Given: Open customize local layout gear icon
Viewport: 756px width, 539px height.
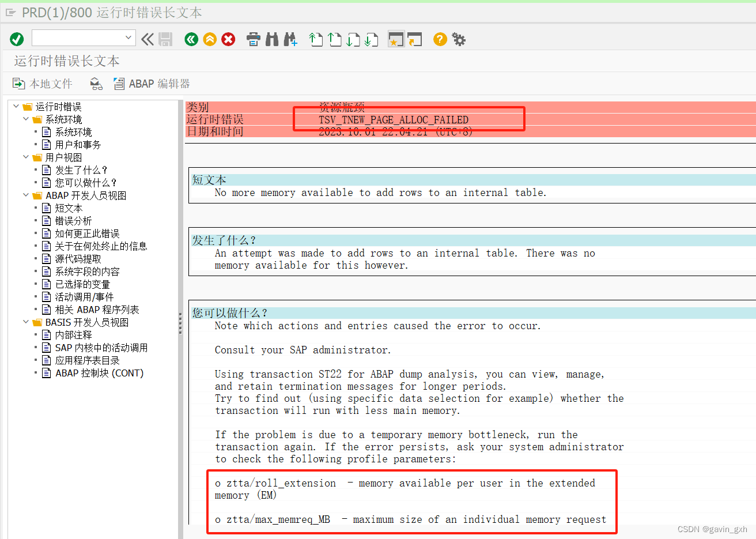Looking at the screenshot, I should pyautogui.click(x=458, y=39).
